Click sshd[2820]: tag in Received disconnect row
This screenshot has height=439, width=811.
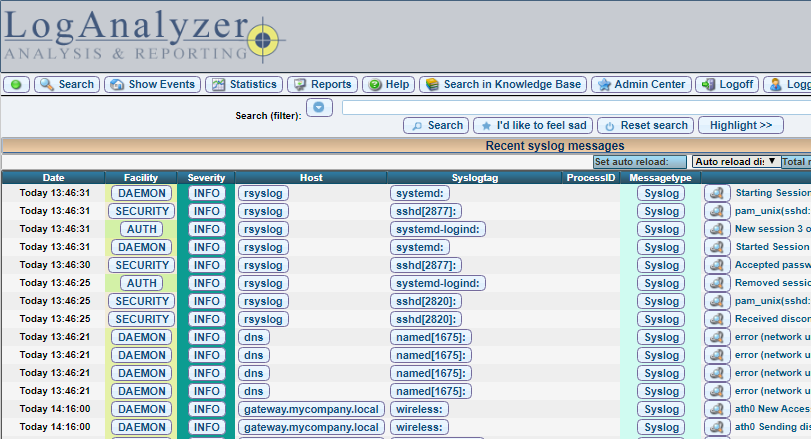point(426,319)
